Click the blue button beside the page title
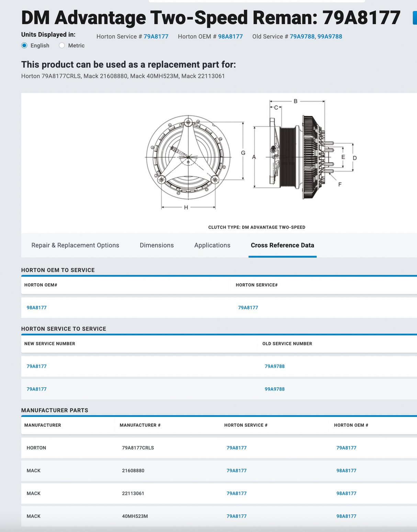 coord(415,18)
